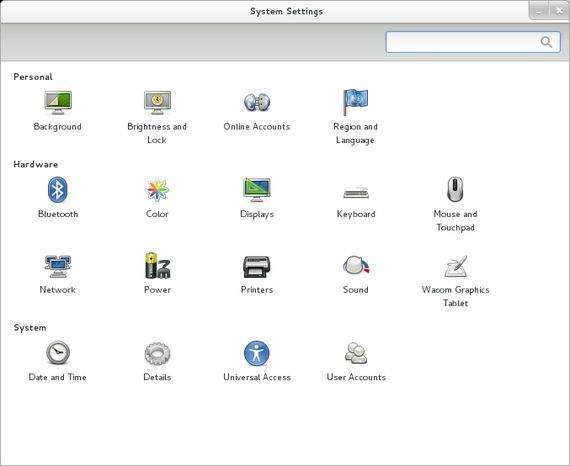Open the Background settings icon
The width and height of the screenshot is (570, 466).
pos(58,102)
